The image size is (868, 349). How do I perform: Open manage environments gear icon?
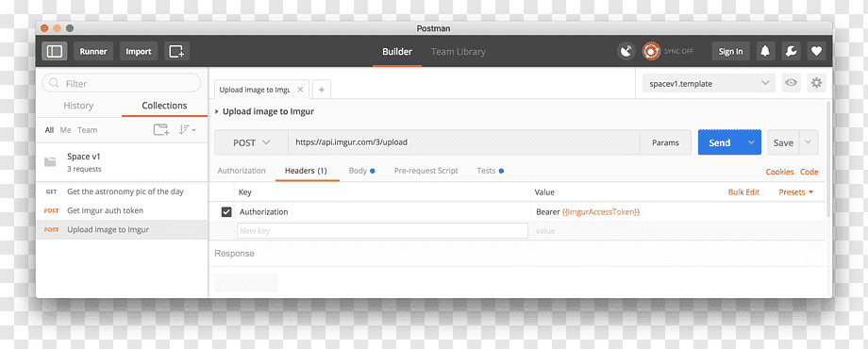click(816, 84)
